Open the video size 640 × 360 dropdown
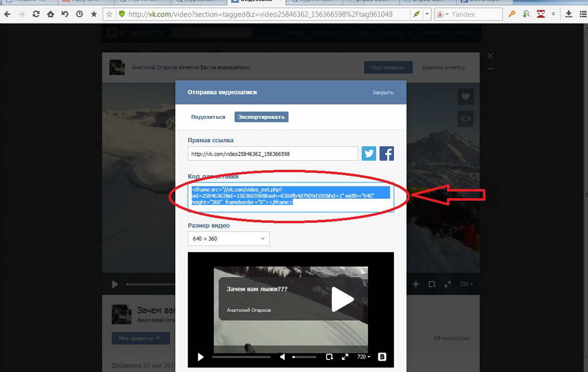This screenshot has height=372, width=588. 229,239
